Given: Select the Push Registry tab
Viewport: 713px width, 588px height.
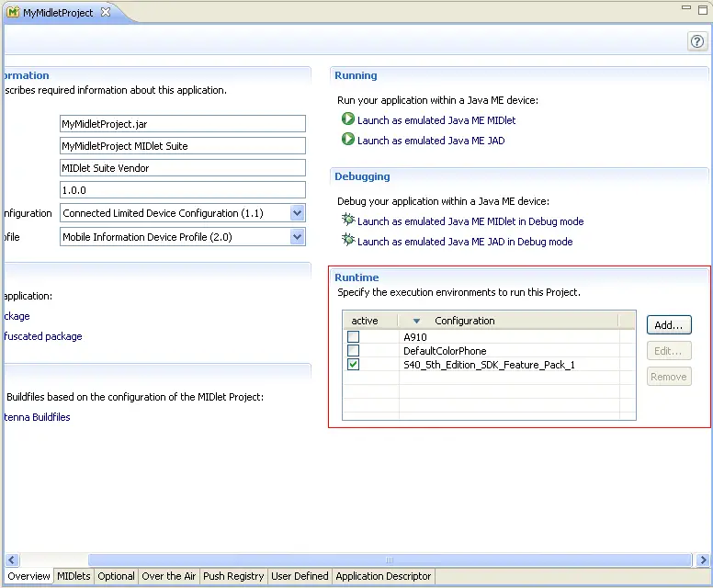Looking at the screenshot, I should point(233,576).
